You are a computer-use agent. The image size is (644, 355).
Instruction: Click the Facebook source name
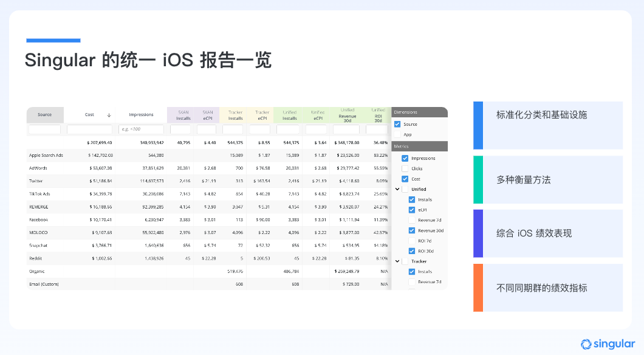coord(39,220)
